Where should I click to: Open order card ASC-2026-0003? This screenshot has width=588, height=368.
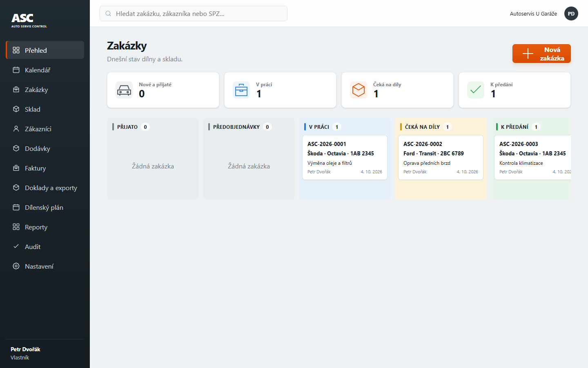pyautogui.click(x=532, y=157)
